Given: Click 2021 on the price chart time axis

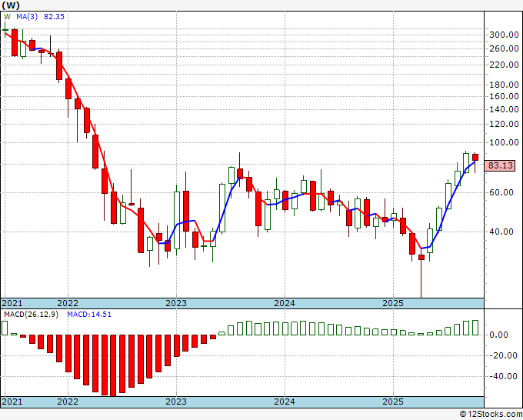Looking at the screenshot, I should (x=12, y=303).
